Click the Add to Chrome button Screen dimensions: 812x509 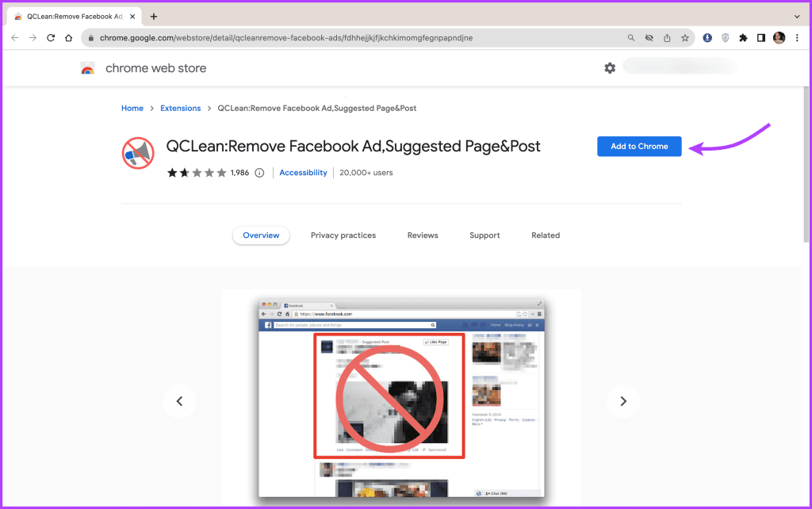tap(639, 146)
